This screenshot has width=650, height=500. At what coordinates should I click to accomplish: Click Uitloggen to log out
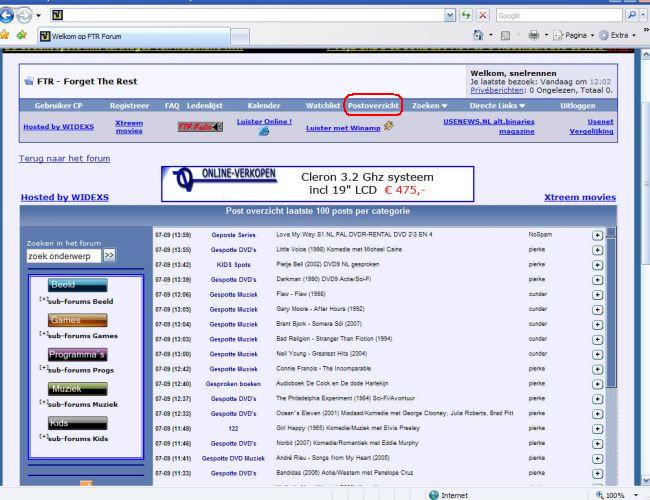click(x=578, y=106)
